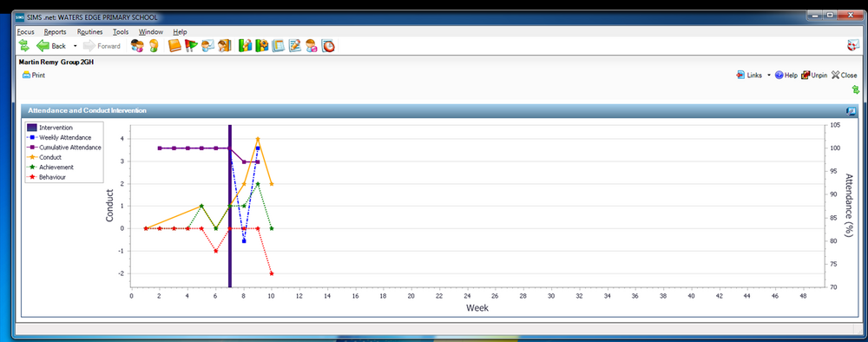Screen dimensions: 868x342
Task: Go back with the green Back arrow
Action: [x=51, y=46]
